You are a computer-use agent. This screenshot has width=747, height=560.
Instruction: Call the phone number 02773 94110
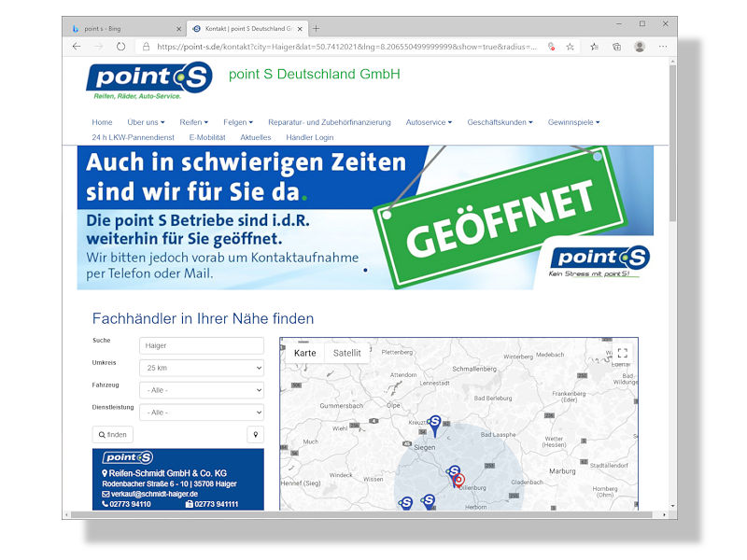click(x=126, y=504)
